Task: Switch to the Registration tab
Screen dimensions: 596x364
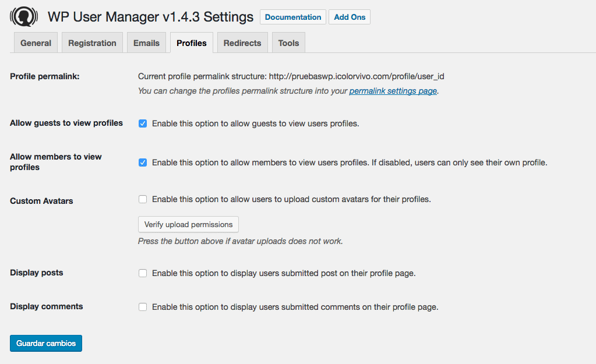Action: click(x=92, y=43)
